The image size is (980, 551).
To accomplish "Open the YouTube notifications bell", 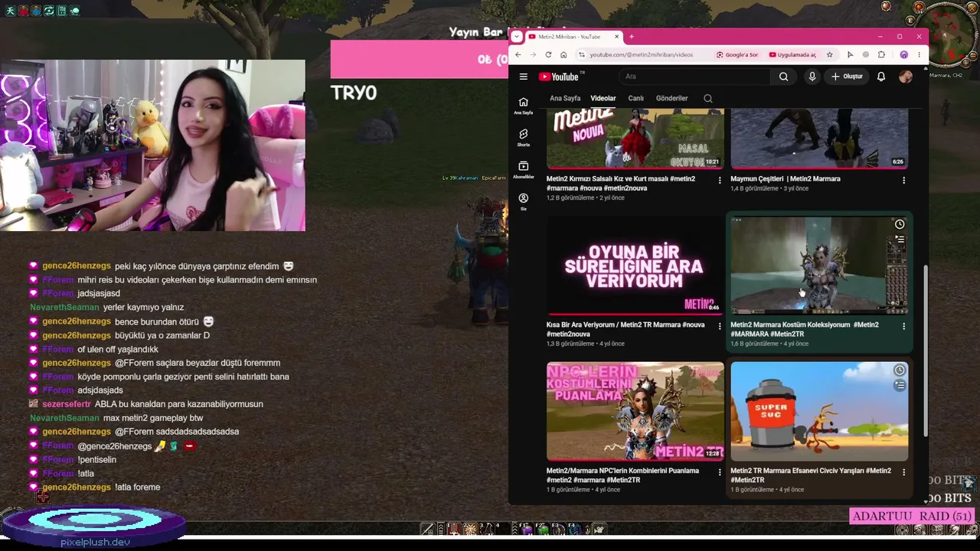I will 881,77.
